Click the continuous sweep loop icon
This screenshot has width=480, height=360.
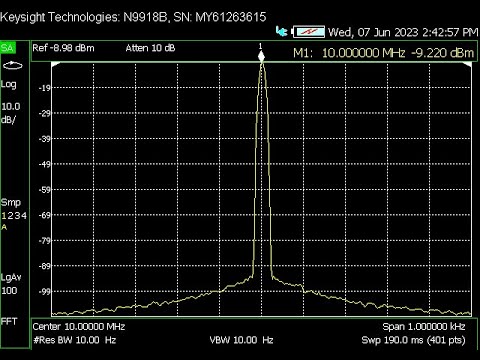click(13, 66)
